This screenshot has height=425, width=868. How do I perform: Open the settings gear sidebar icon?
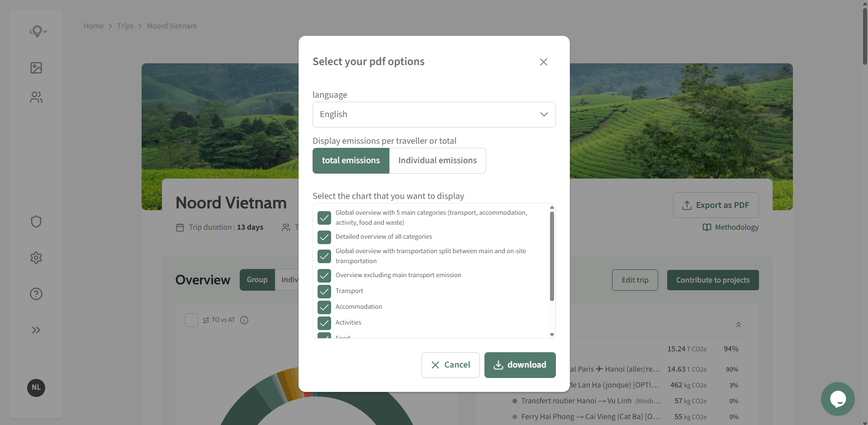coord(36,258)
